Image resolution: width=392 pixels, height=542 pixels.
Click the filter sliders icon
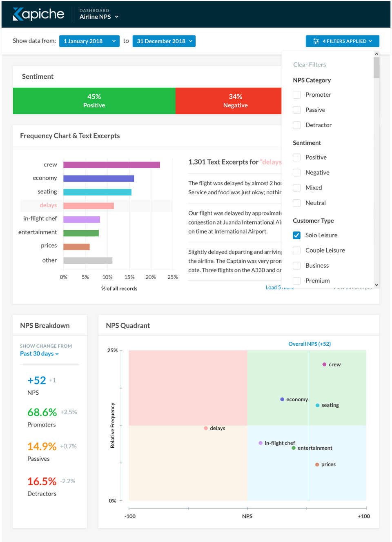[x=316, y=41]
